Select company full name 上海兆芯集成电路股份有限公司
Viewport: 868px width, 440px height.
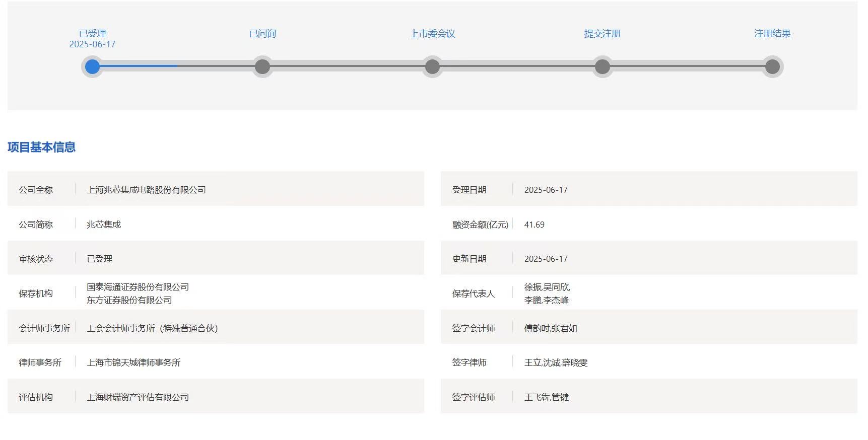tap(146, 190)
